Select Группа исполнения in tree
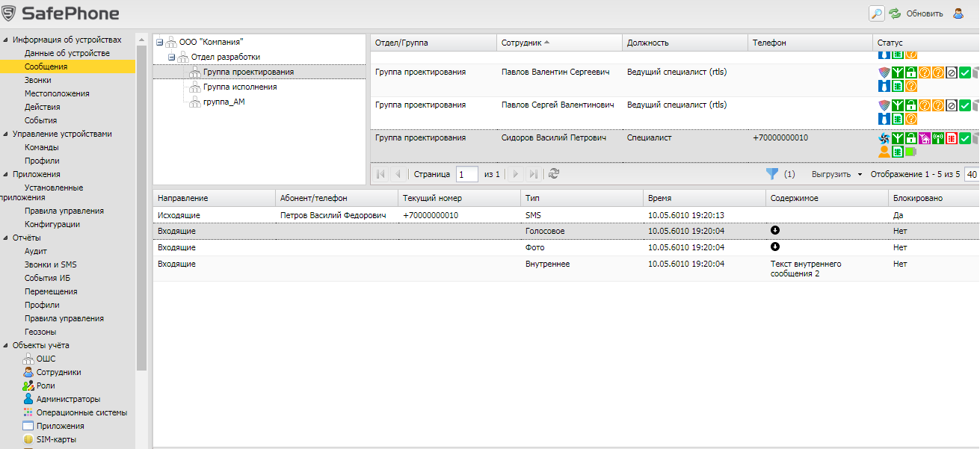This screenshot has width=980, height=449. tap(240, 87)
